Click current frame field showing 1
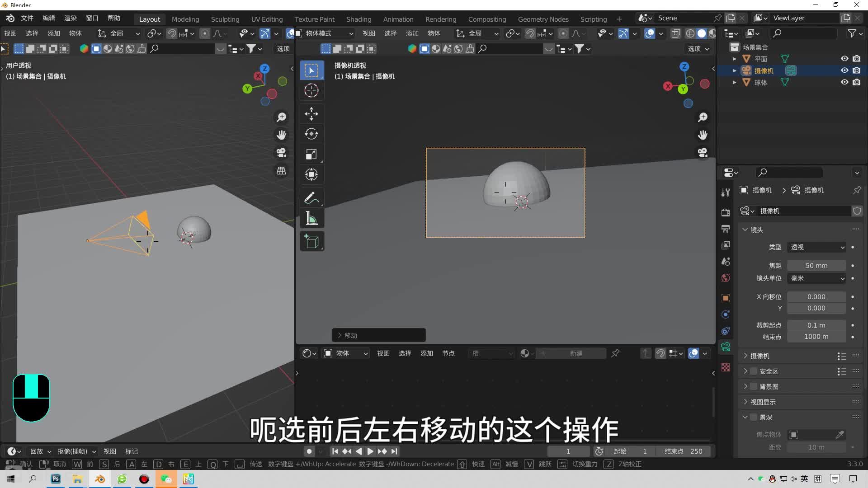The image size is (868, 488). tap(568, 451)
